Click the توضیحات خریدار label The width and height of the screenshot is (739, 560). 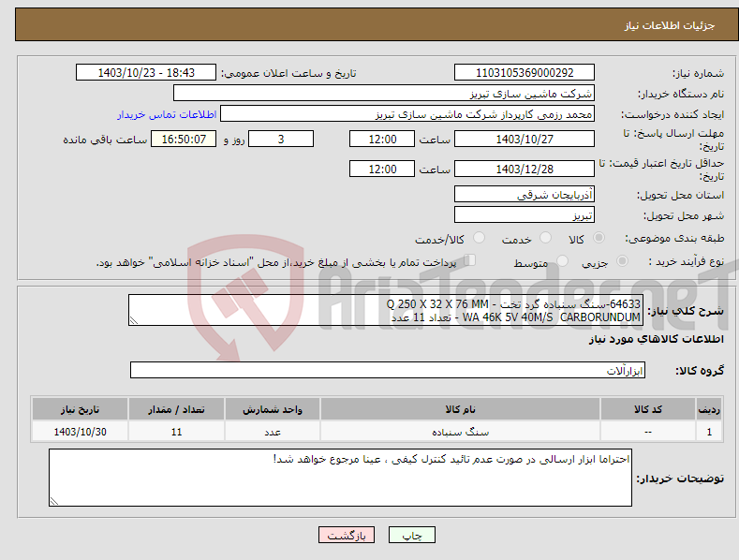click(x=680, y=479)
